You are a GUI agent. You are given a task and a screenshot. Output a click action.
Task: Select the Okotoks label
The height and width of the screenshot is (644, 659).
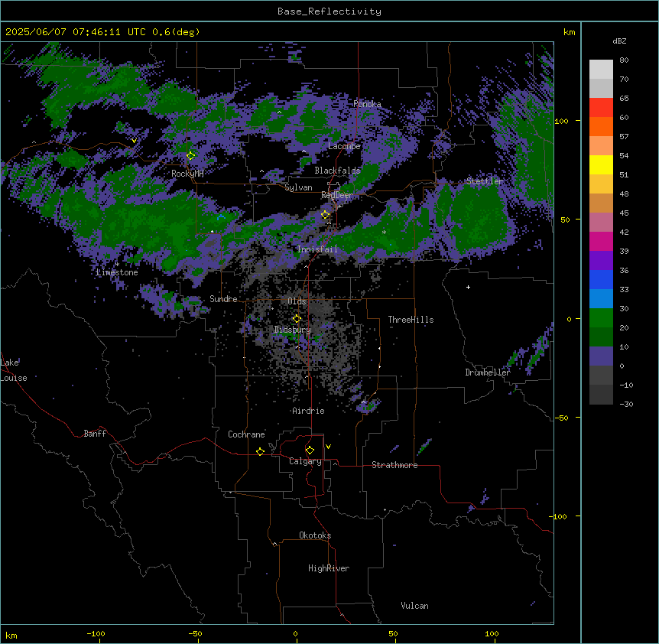coord(315,535)
